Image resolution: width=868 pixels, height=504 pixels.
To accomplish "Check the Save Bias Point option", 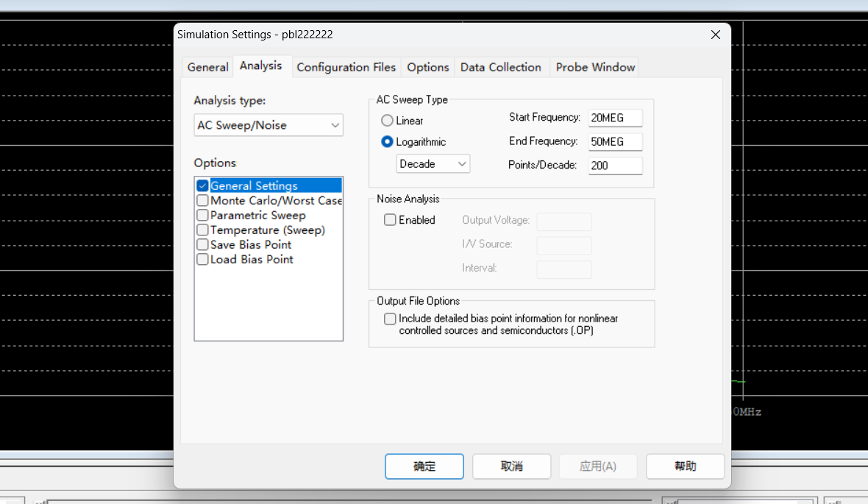I will (x=202, y=244).
